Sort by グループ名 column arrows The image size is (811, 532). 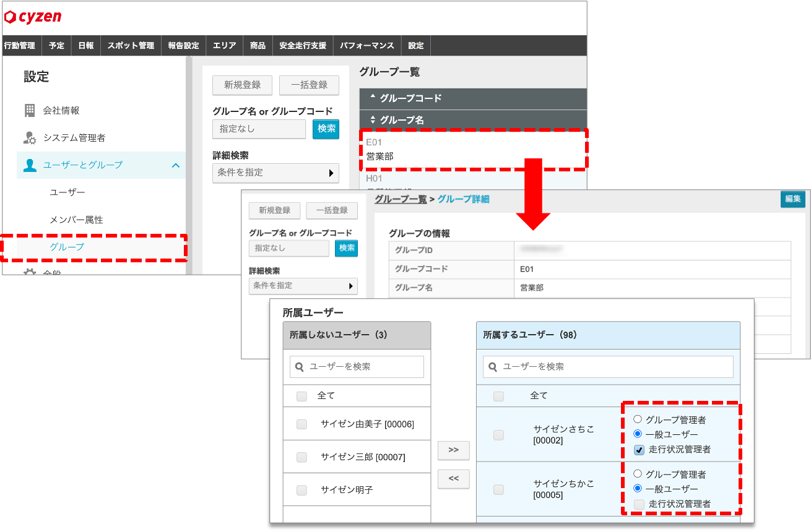click(373, 120)
